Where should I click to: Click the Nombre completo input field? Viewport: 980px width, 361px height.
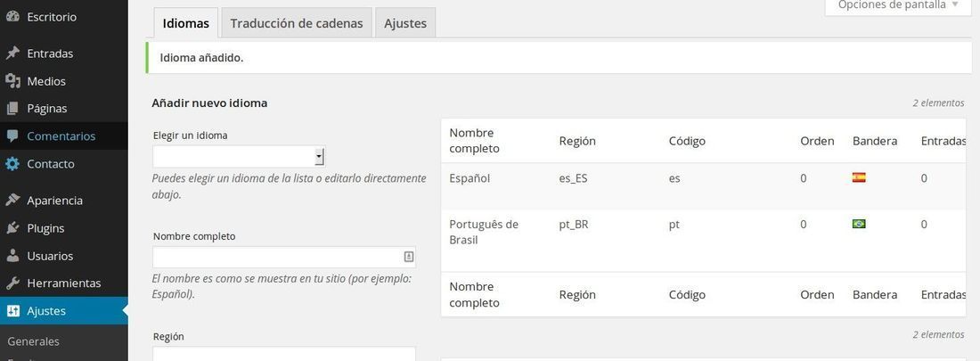point(284,257)
